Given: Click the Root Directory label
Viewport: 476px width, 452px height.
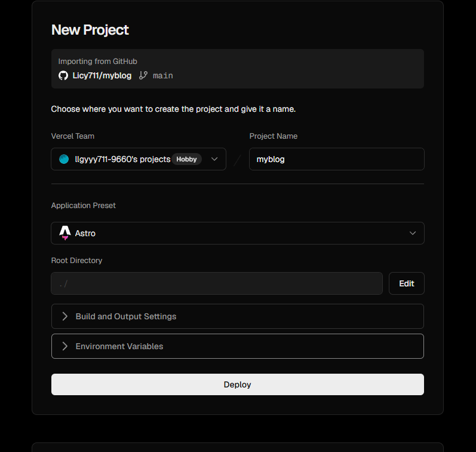Looking at the screenshot, I should click(x=76, y=261).
